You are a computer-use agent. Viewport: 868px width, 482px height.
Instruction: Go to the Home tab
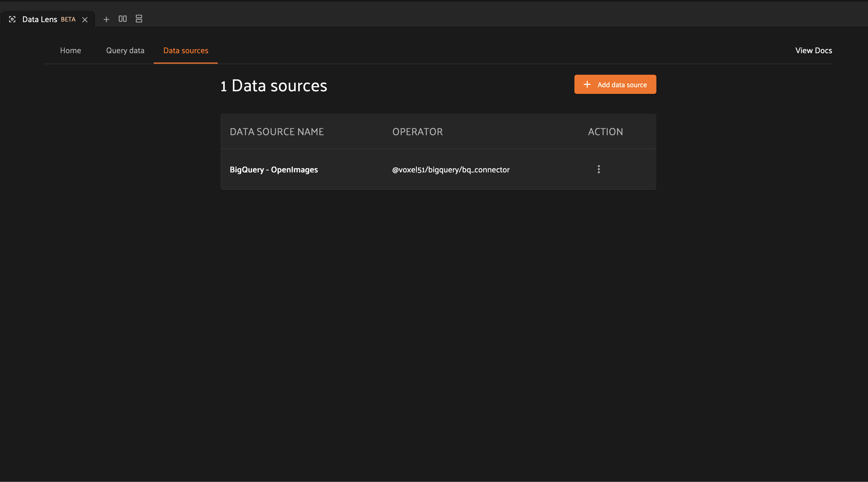point(70,51)
